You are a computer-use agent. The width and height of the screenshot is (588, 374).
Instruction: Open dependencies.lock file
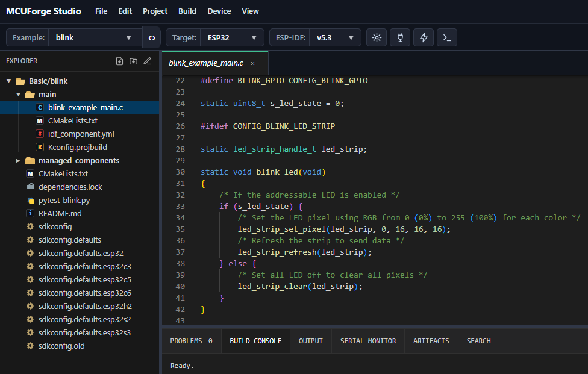click(80, 187)
